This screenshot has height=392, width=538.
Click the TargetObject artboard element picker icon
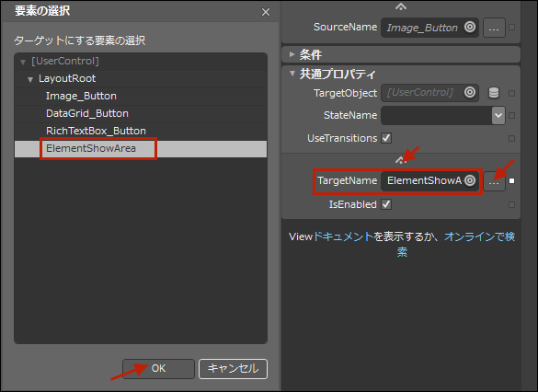point(470,92)
